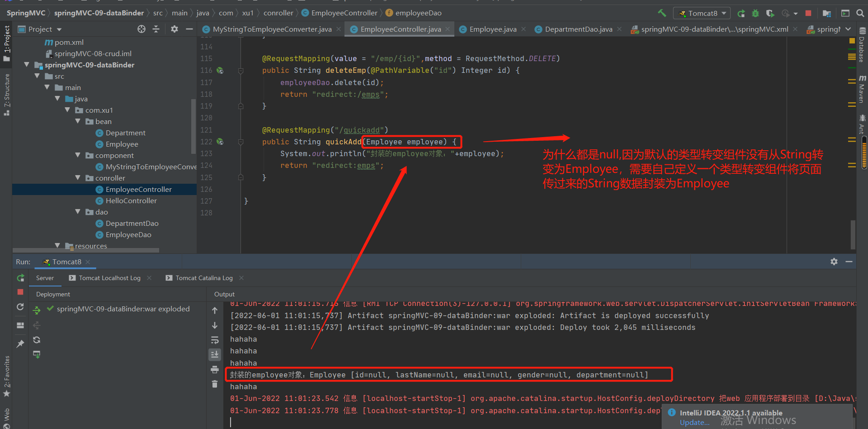Collapse the component package
Viewport: 868px width, 429px height.
coord(78,155)
